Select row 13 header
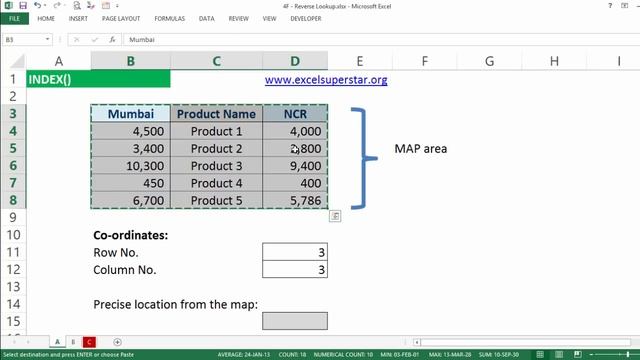This screenshot has width=640, height=360. (x=13, y=287)
